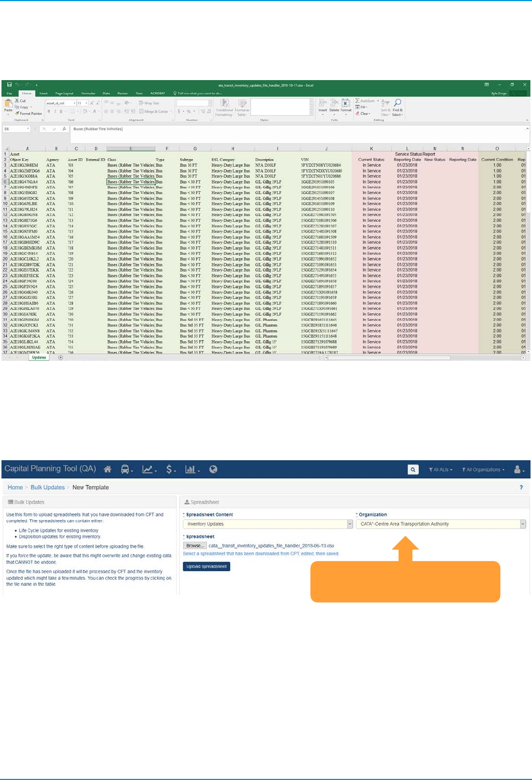Open the Fill command
The image size is (532, 780).
(x=361, y=107)
